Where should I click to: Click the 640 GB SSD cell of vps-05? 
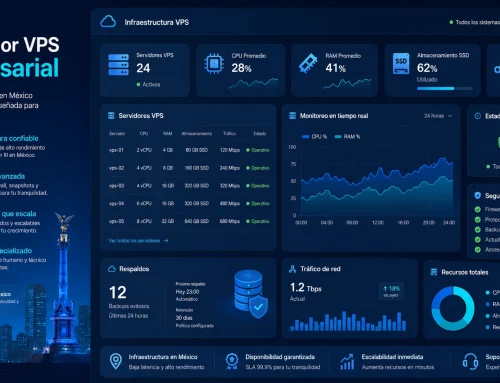(197, 221)
